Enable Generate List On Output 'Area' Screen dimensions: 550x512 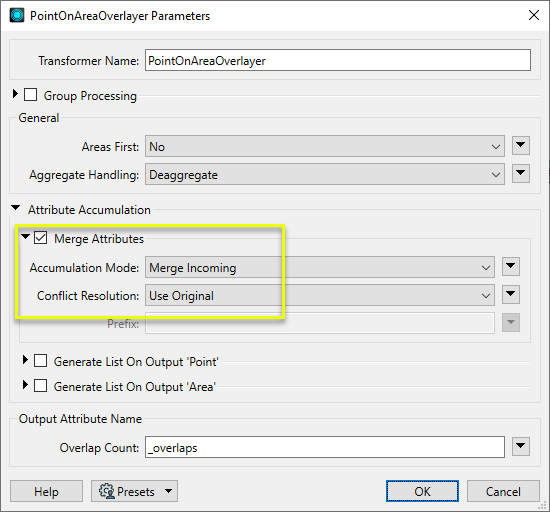coord(40,385)
